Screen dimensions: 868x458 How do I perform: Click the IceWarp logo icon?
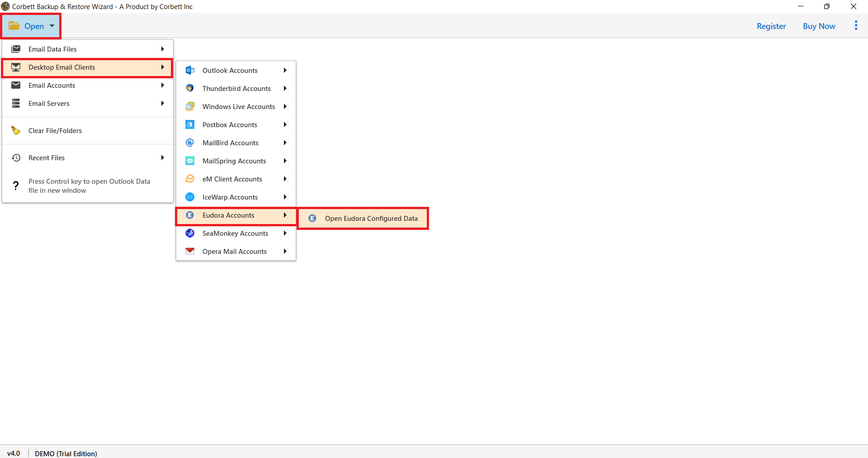tap(190, 197)
